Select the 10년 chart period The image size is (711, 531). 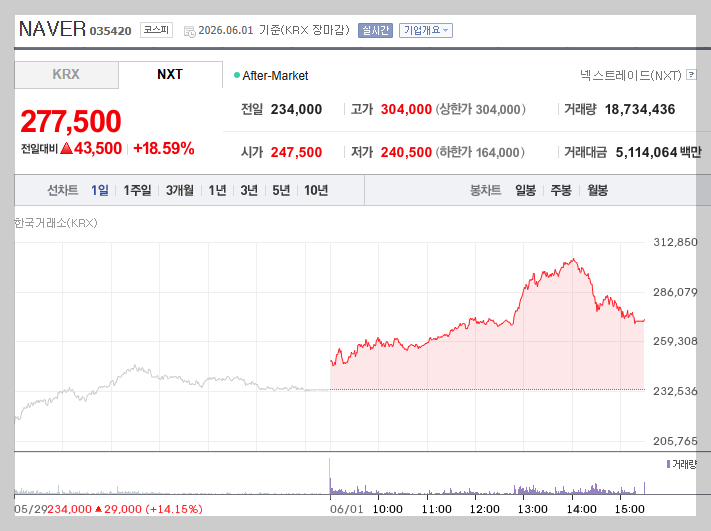click(316, 190)
